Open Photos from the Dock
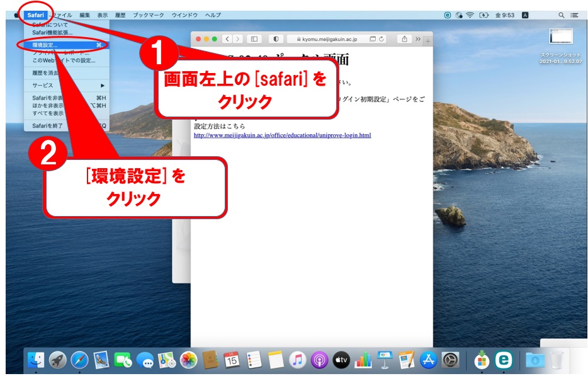This screenshot has width=588, height=376. pyautogui.click(x=189, y=360)
